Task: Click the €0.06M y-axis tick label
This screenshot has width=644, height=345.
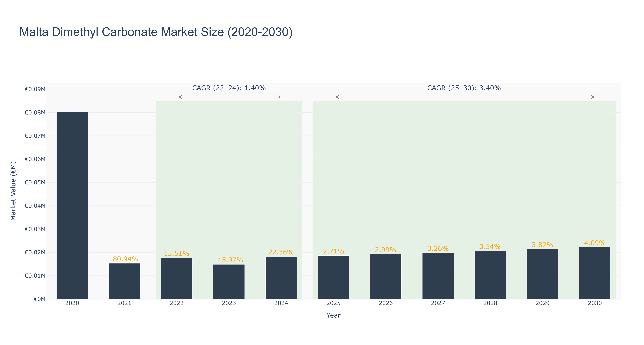Action: pyautogui.click(x=35, y=159)
